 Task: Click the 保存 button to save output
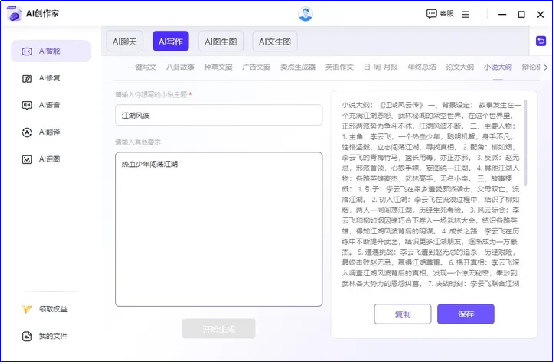coord(466,314)
